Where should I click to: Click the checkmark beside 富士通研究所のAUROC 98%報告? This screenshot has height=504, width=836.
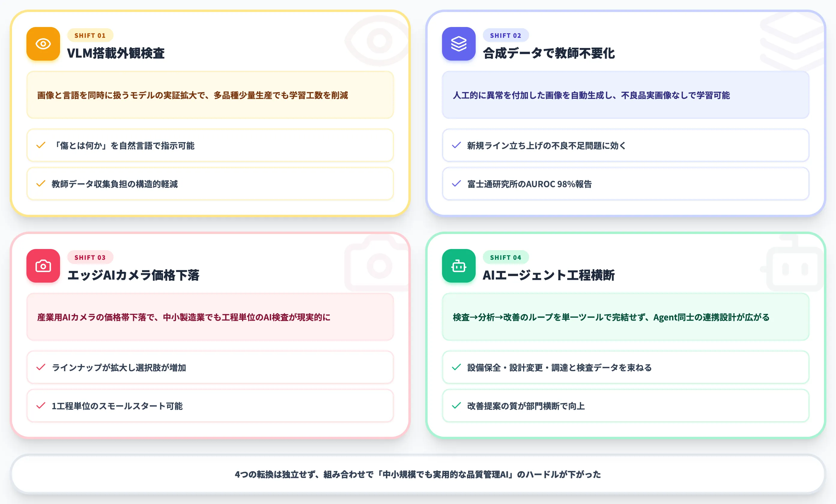456,184
